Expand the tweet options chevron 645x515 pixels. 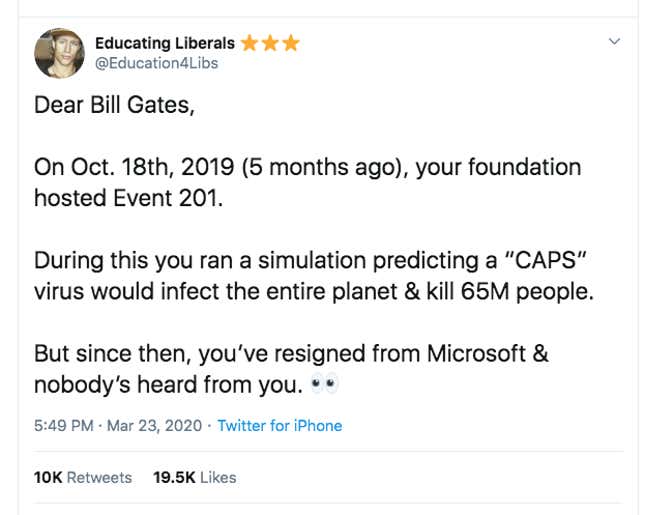point(614,41)
